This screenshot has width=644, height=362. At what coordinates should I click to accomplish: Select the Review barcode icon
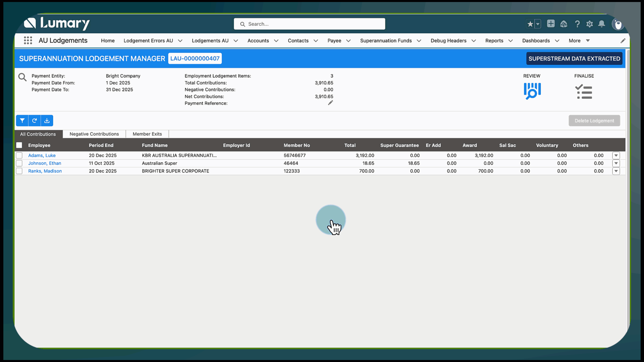coord(532,91)
